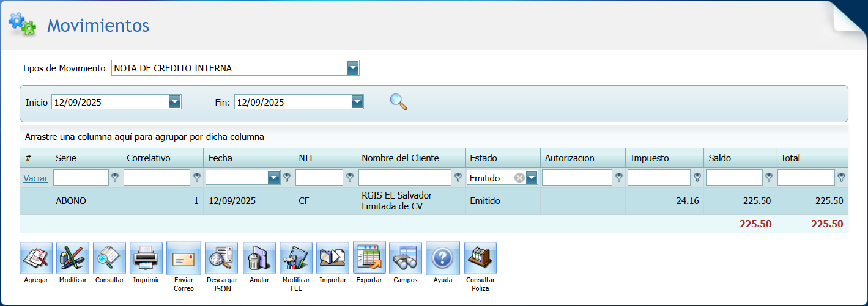Click the Modificar pencils icon

point(73,258)
